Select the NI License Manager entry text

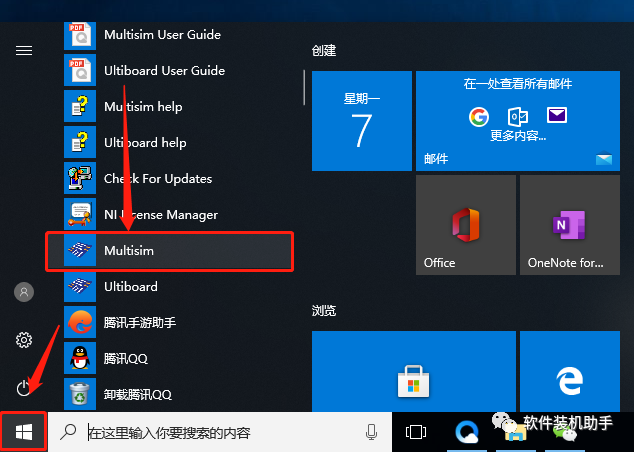tap(161, 215)
